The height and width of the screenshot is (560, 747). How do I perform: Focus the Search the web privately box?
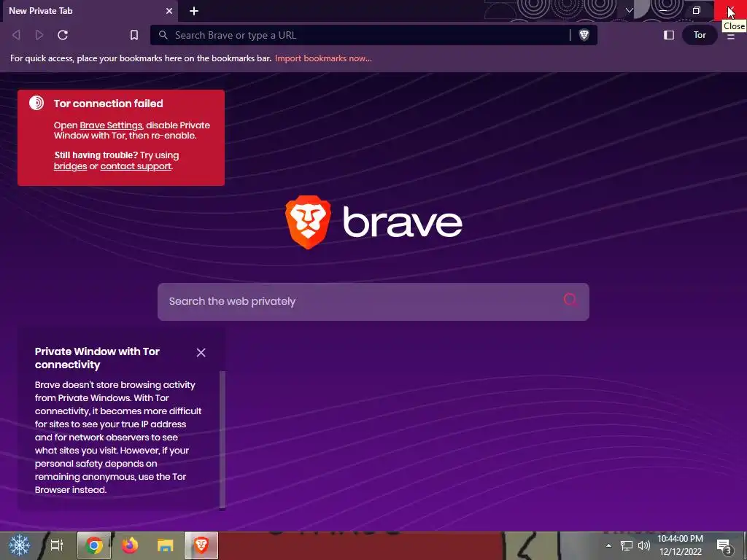coord(373,301)
